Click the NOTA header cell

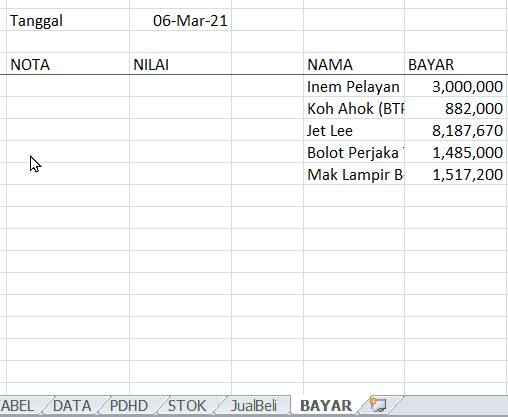[68, 64]
